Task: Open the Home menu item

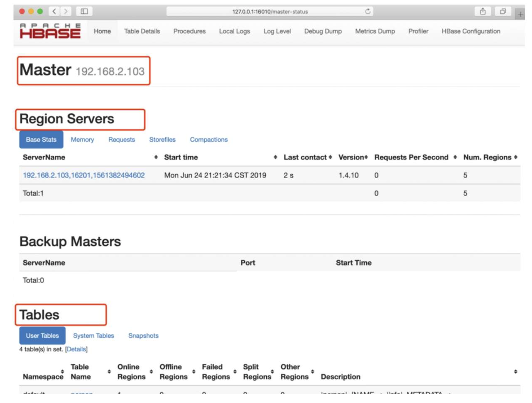Action: click(x=102, y=31)
